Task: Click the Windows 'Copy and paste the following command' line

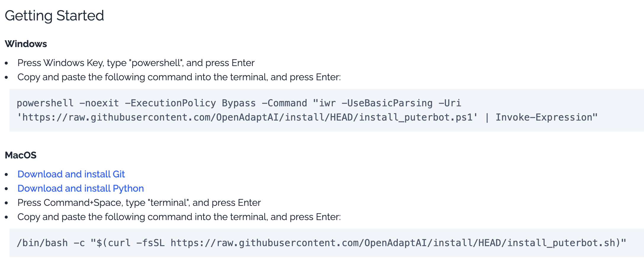Action: (179, 77)
